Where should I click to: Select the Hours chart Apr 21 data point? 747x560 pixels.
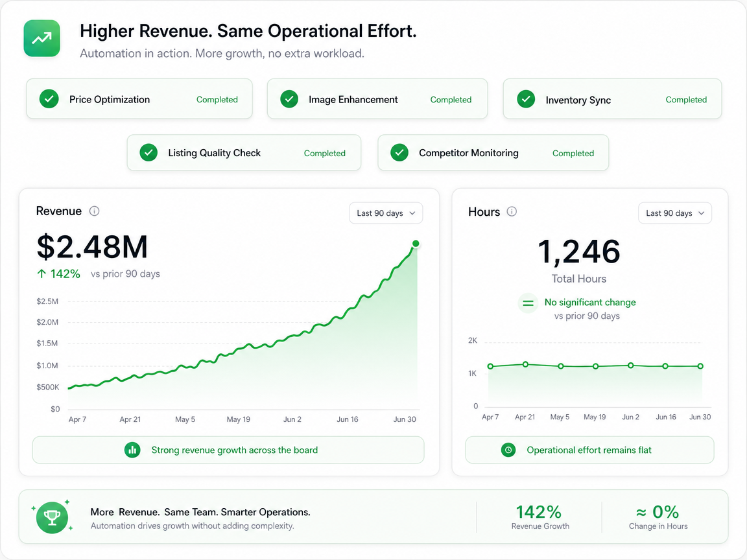525,364
